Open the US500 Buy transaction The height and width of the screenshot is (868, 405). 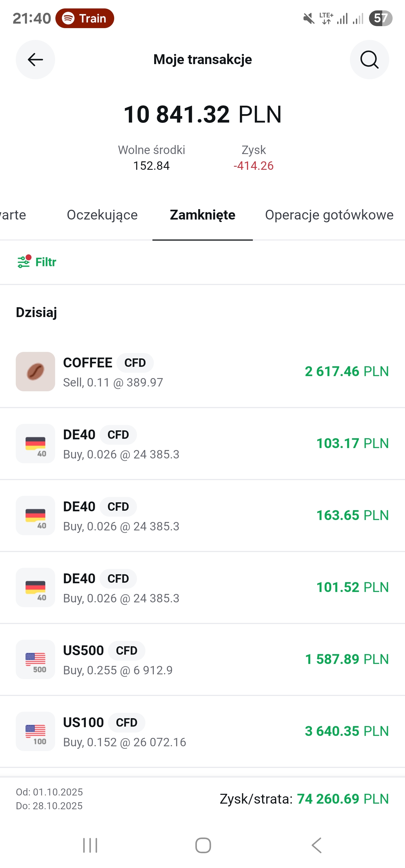click(202, 659)
